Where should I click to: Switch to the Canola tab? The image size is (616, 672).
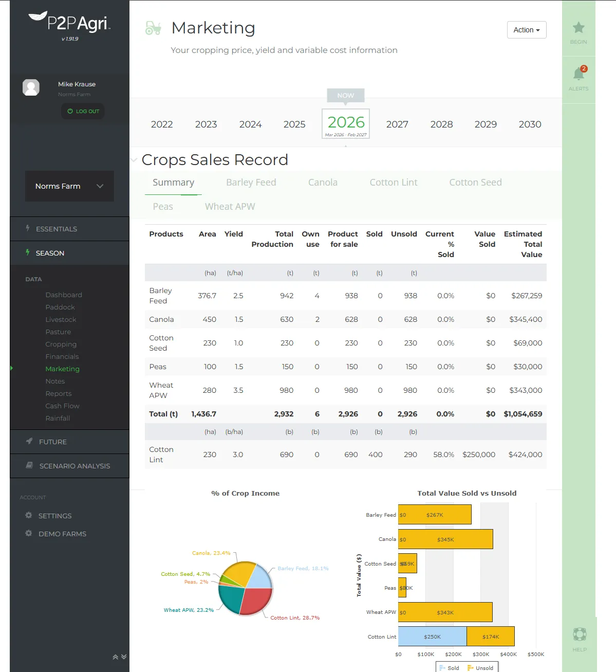coord(323,183)
